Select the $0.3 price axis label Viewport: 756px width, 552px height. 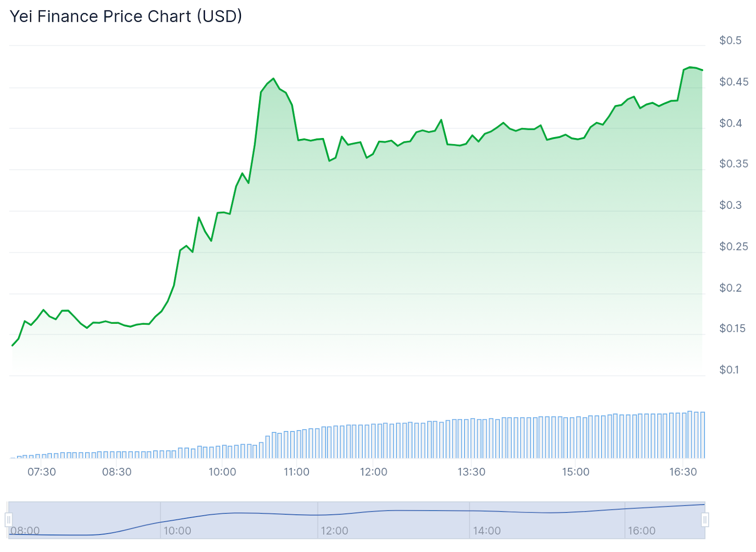[730, 205]
